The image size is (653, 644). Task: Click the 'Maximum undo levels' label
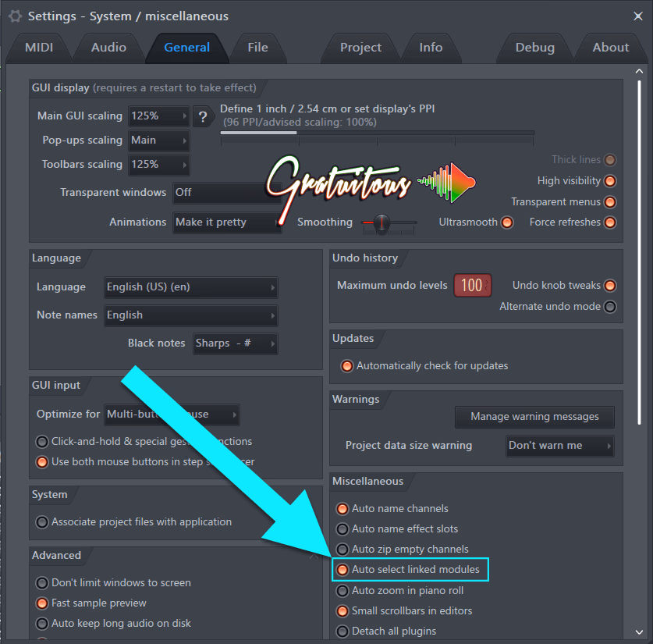392,286
